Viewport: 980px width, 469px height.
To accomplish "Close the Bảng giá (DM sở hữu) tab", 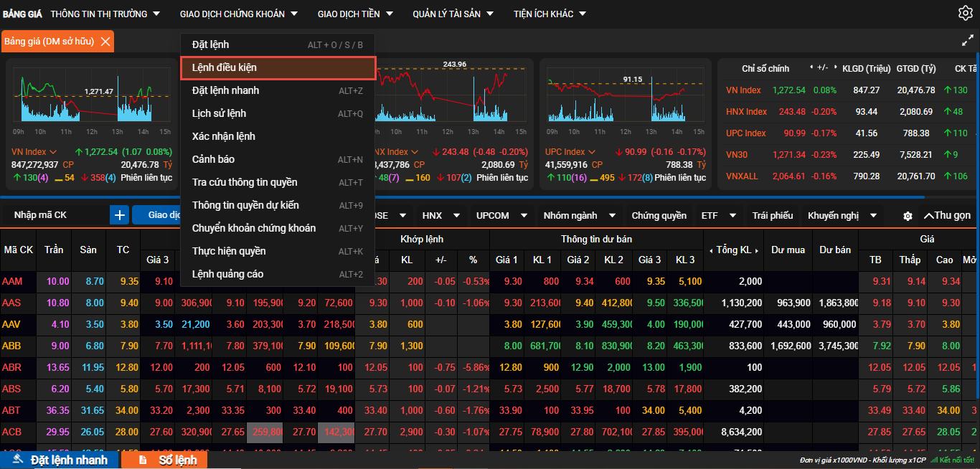I will click(105, 42).
